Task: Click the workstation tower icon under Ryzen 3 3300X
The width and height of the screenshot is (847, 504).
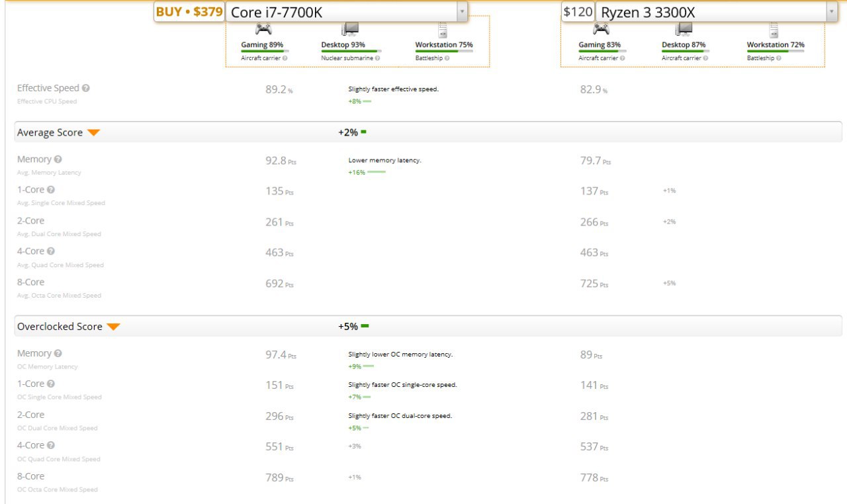Action: click(774, 30)
